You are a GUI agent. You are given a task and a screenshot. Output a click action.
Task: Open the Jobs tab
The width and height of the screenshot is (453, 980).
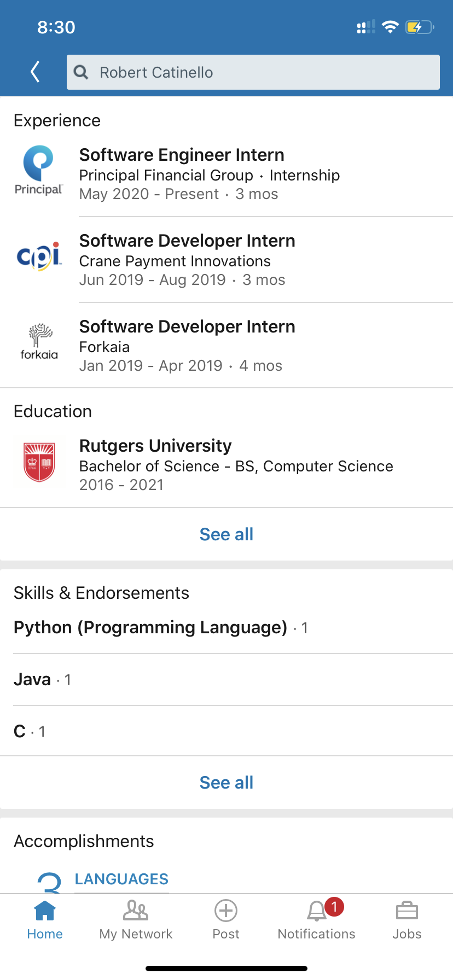pyautogui.click(x=407, y=919)
